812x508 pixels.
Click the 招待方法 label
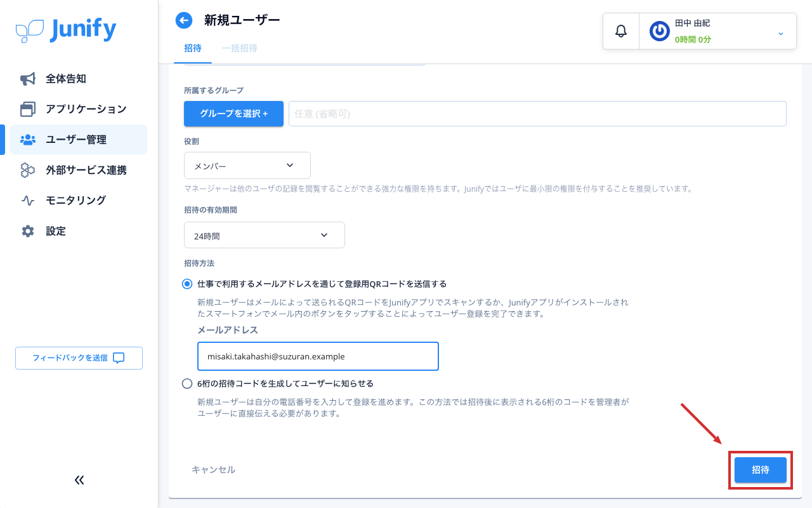(199, 263)
